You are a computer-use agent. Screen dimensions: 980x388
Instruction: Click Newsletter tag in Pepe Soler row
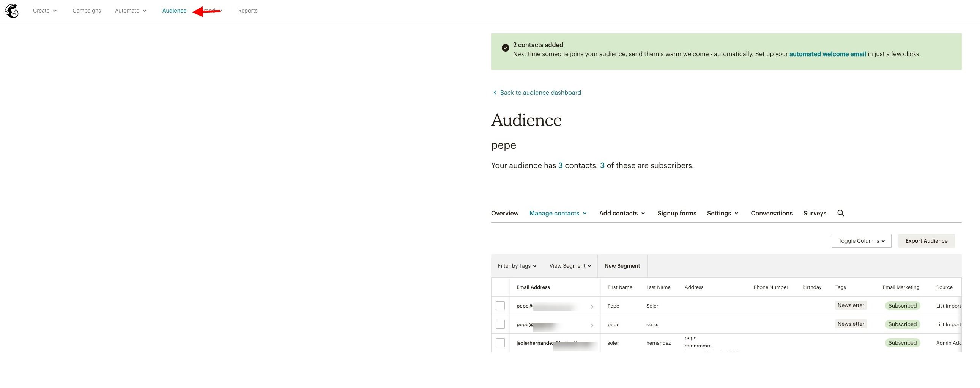tap(851, 306)
